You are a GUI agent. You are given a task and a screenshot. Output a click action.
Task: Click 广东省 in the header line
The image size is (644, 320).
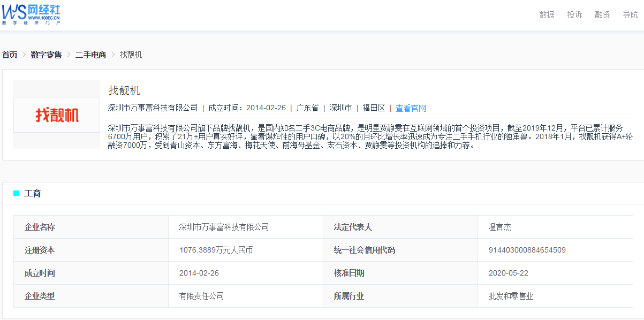[x=307, y=108]
